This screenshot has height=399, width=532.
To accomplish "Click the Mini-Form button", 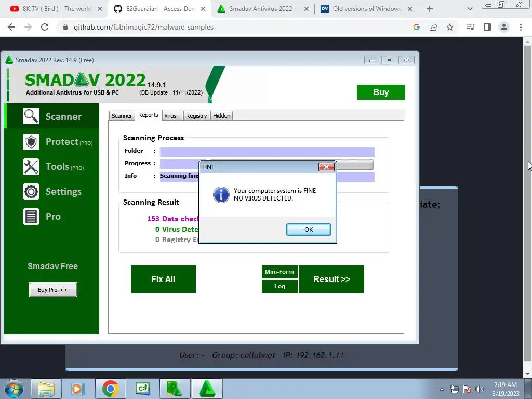I will pyautogui.click(x=280, y=272).
